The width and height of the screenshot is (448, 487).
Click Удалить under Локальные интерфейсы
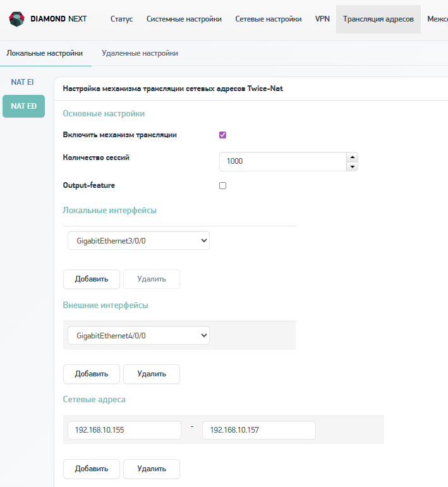click(x=152, y=279)
